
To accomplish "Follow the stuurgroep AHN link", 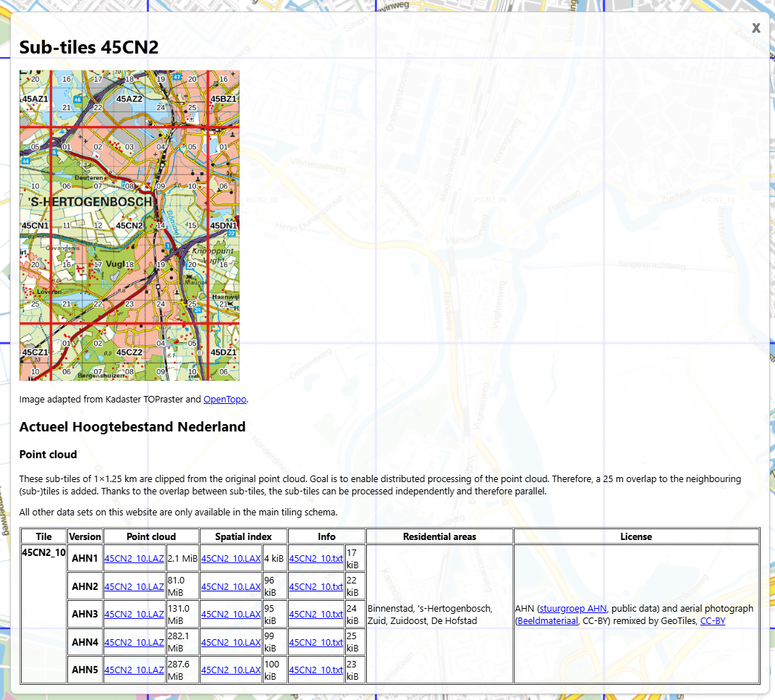I will [573, 609].
